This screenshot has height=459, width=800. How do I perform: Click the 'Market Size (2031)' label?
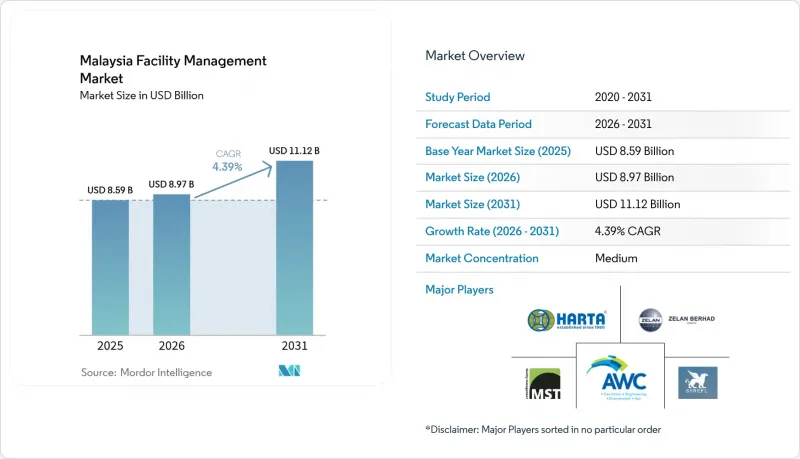pyautogui.click(x=472, y=204)
